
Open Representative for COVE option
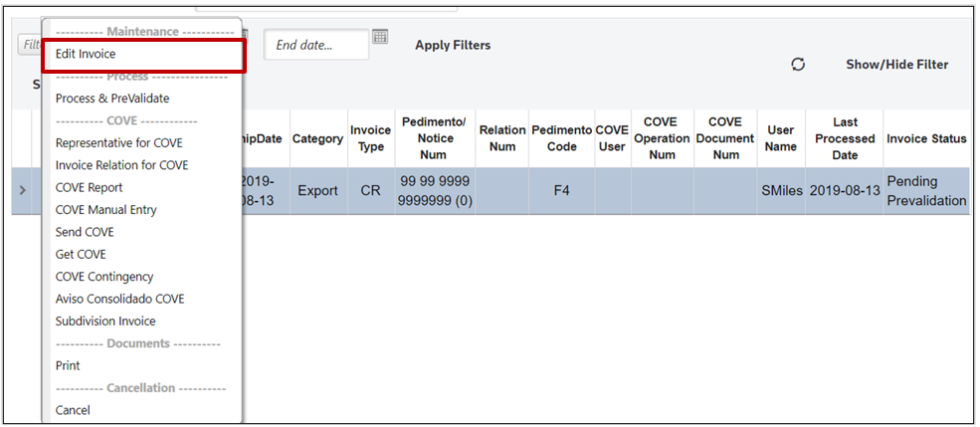point(118,143)
